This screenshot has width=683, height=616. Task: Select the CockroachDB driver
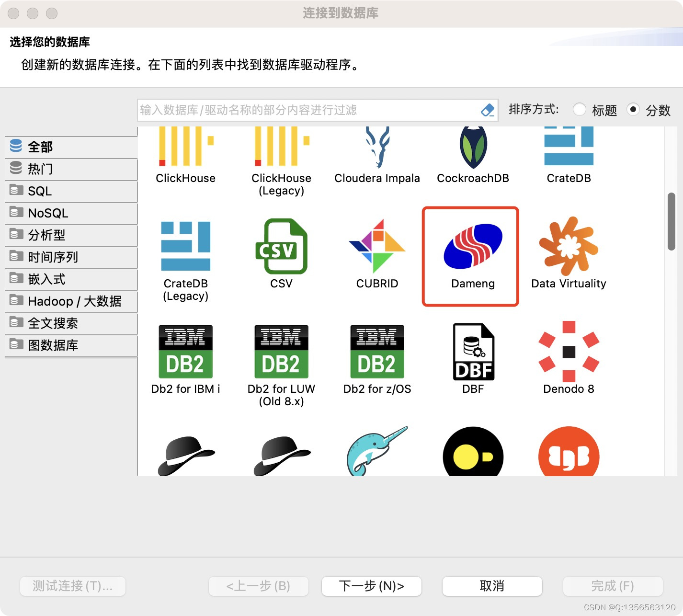pyautogui.click(x=472, y=148)
